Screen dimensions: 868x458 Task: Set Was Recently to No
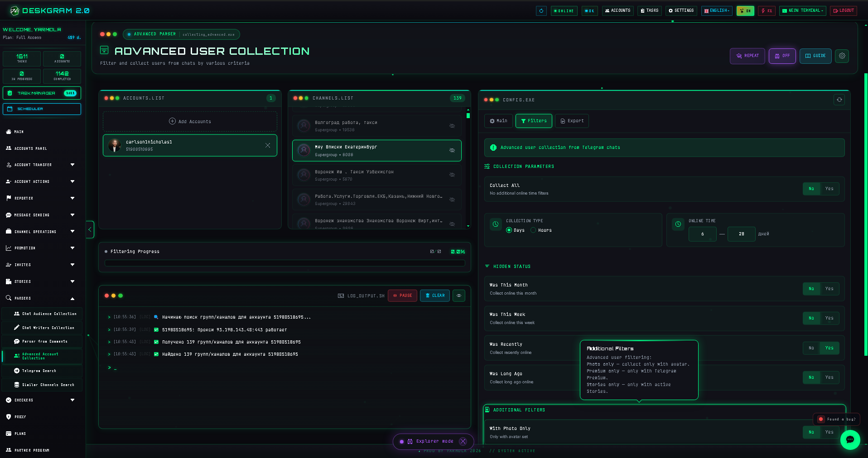811,348
